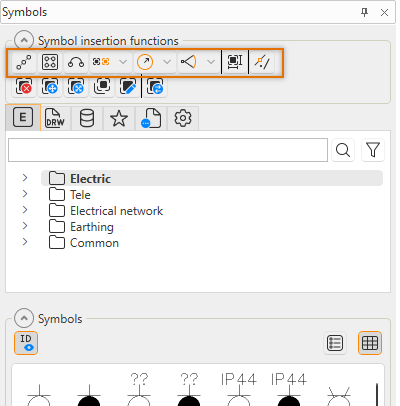The image size is (400, 406).
Task: Click the snap to line insertion icon
Action: click(x=262, y=62)
